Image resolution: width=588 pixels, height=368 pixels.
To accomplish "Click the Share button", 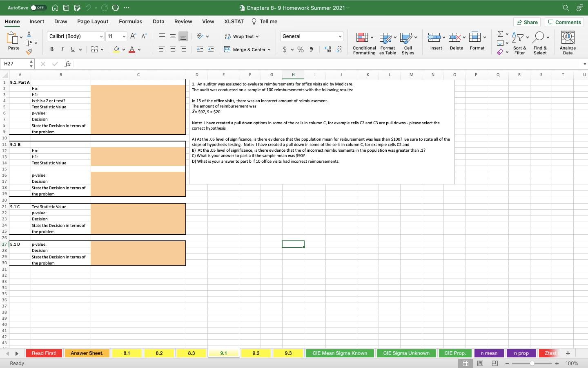I will 527,22.
